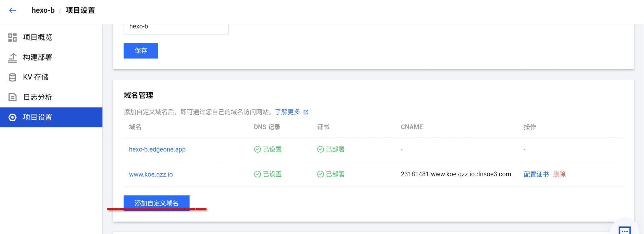Click the KV 存储 database icon

[12, 77]
